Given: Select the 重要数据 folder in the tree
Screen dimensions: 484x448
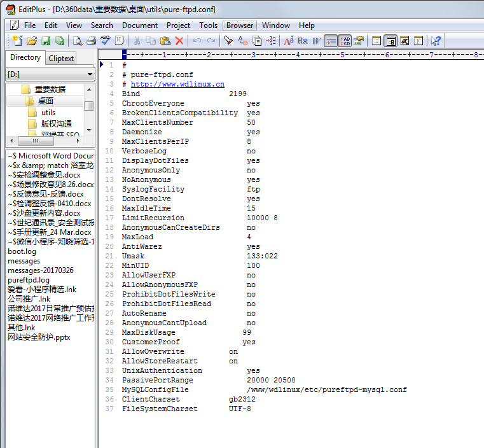Looking at the screenshot, I should pyautogui.click(x=50, y=90).
